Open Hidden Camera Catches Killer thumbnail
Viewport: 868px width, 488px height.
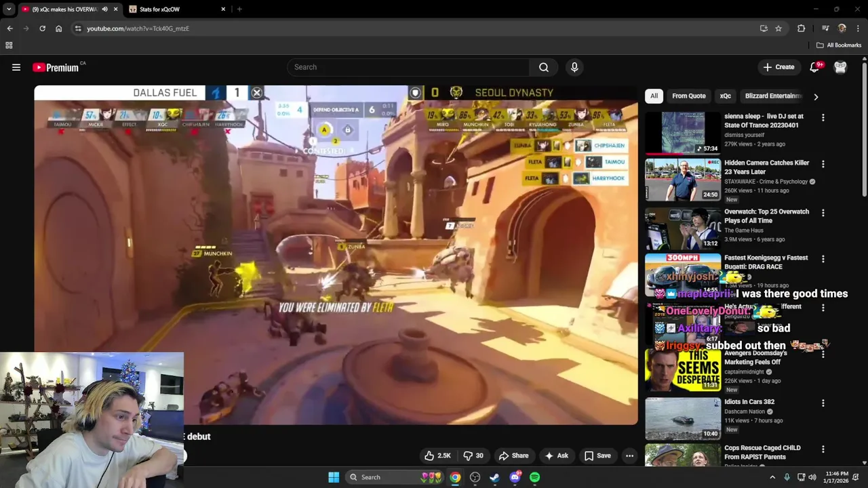[683, 180]
